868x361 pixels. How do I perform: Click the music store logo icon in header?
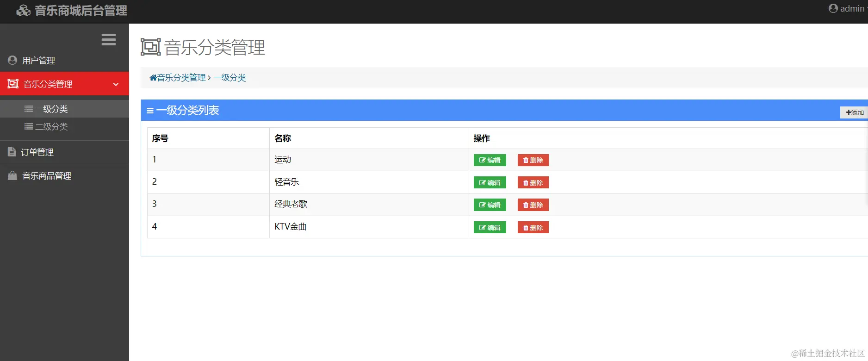point(23,10)
